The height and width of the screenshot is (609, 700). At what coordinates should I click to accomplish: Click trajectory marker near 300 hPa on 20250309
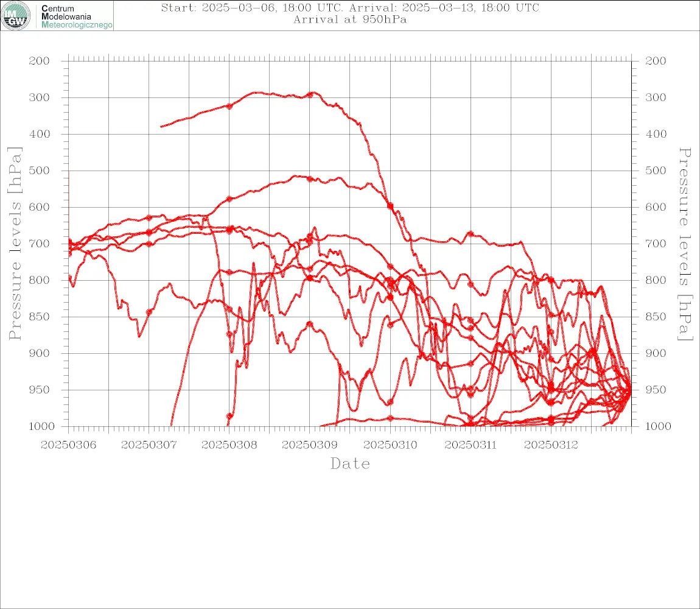[310, 95]
